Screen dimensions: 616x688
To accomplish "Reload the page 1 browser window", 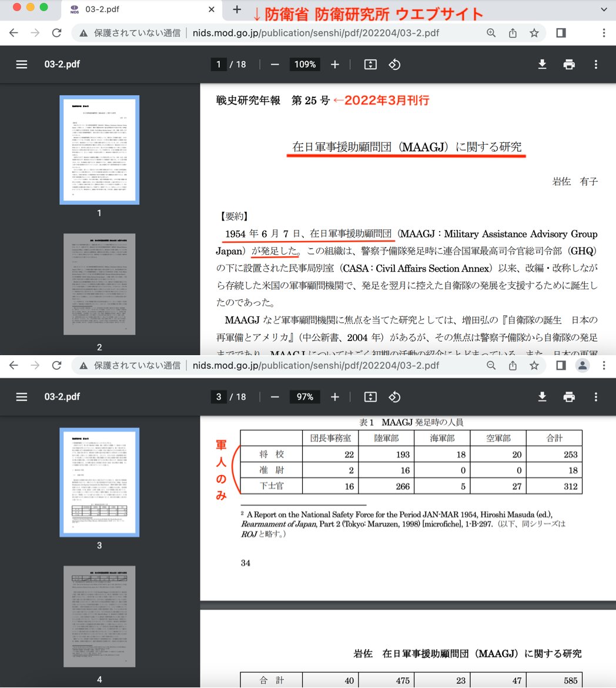I will click(56, 33).
